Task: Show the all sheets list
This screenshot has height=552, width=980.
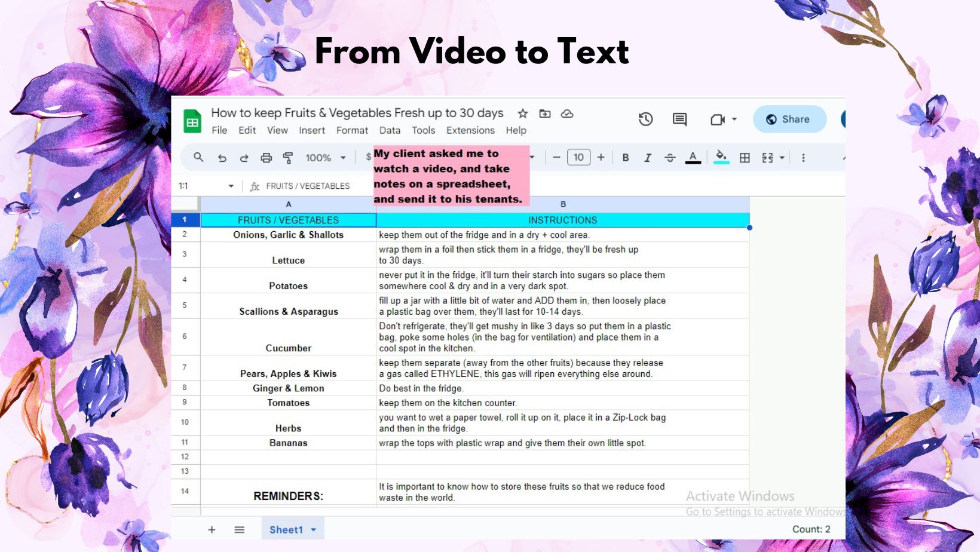Action: [240, 529]
